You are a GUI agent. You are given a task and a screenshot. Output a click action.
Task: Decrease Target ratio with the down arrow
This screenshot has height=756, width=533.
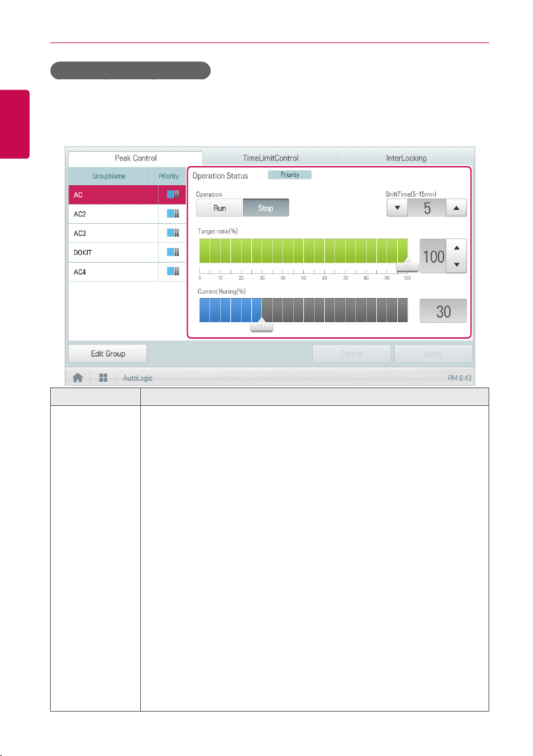(x=457, y=264)
